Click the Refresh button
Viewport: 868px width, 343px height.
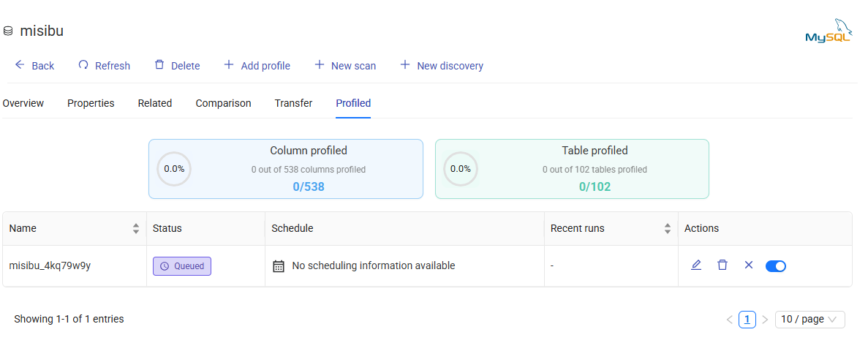tap(104, 66)
